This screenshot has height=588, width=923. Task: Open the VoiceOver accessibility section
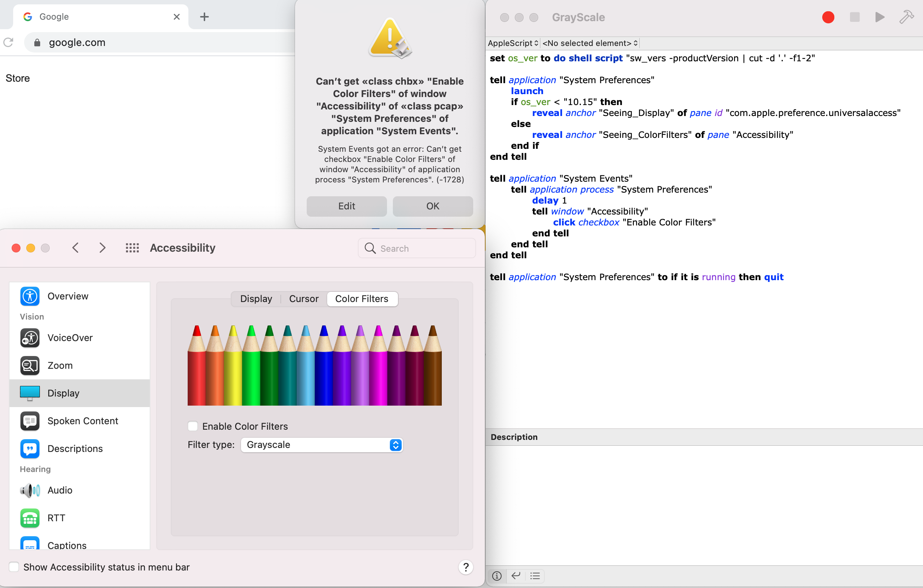click(x=70, y=337)
